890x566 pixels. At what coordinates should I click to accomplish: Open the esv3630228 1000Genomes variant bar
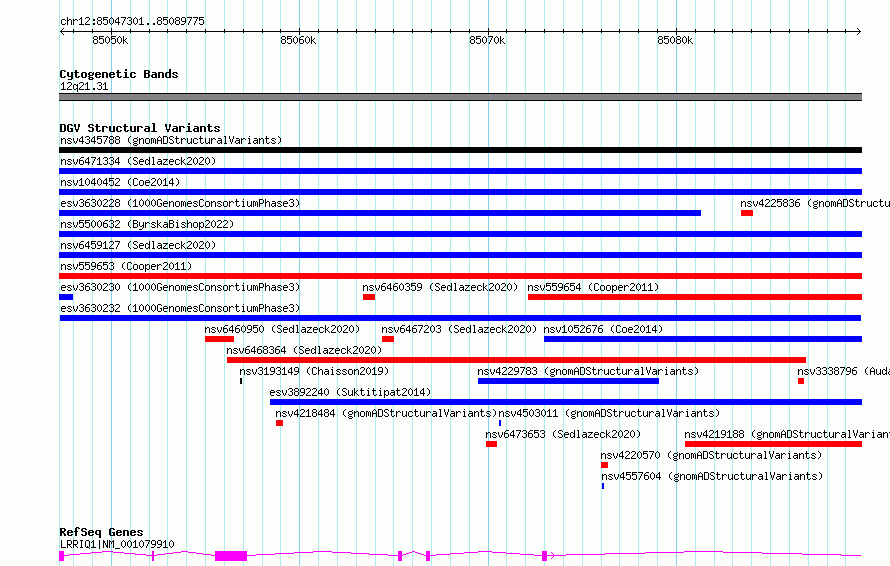point(380,213)
